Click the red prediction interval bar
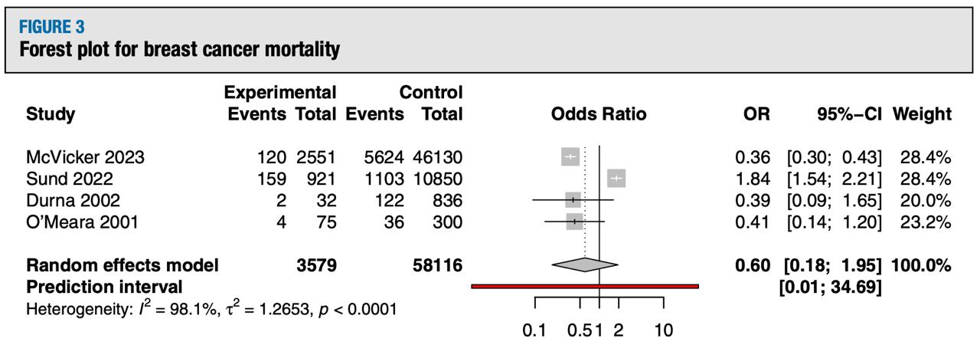 coord(585,286)
